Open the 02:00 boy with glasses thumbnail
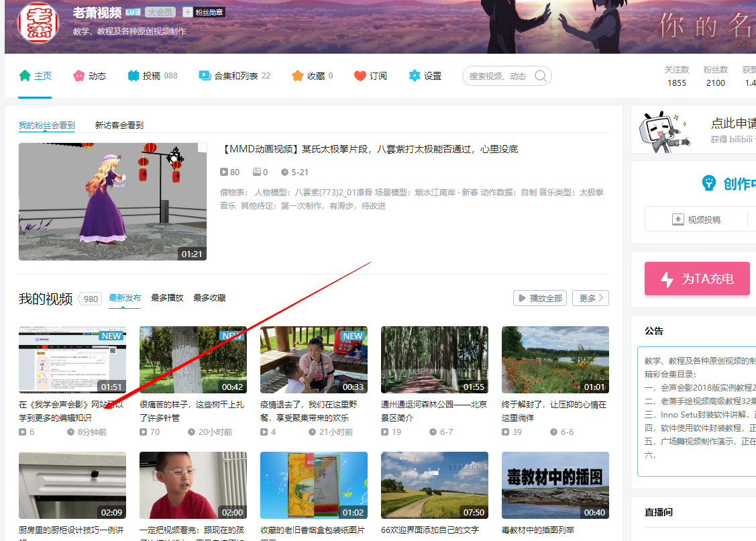The image size is (756, 541). click(193, 485)
